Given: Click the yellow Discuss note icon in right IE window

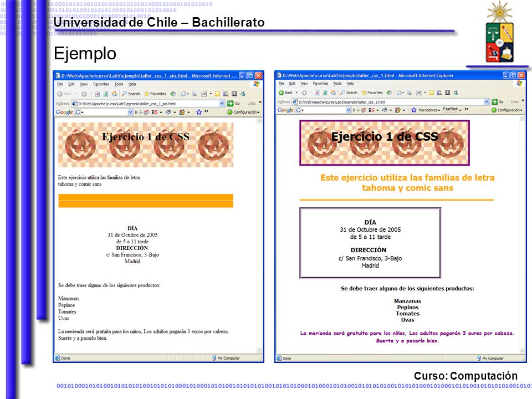Looking at the screenshot, I should click(x=431, y=93).
